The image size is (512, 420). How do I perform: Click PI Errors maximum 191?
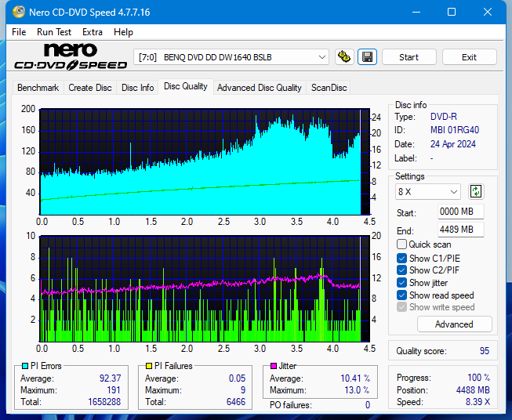[x=114, y=390]
